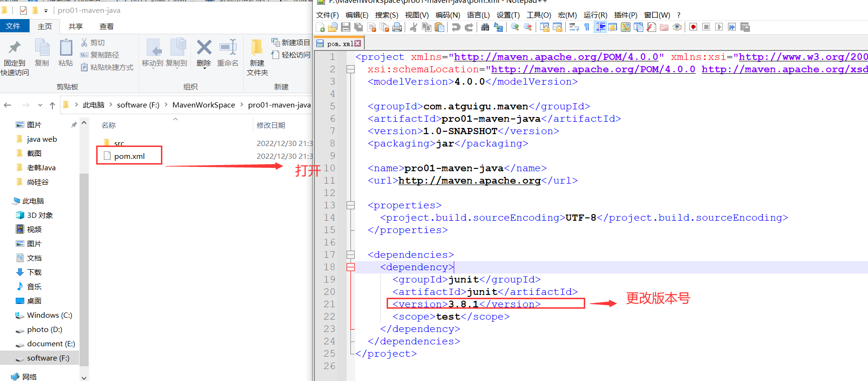Switch to the 共享 ribbon tab in Explorer
This screenshot has width=868, height=381.
[x=75, y=26]
